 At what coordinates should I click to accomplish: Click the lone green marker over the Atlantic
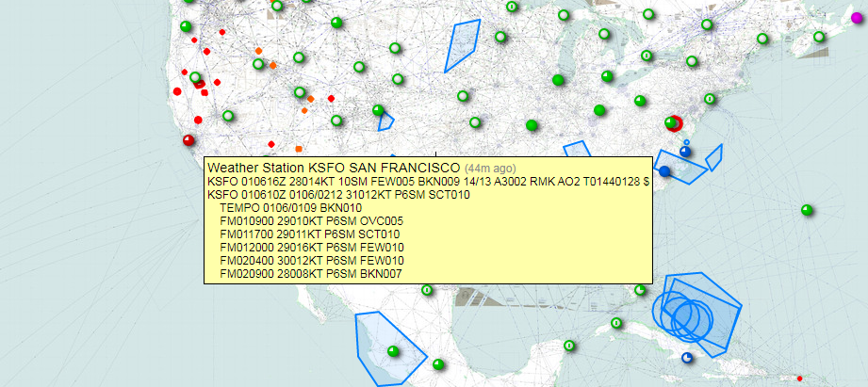(x=807, y=210)
